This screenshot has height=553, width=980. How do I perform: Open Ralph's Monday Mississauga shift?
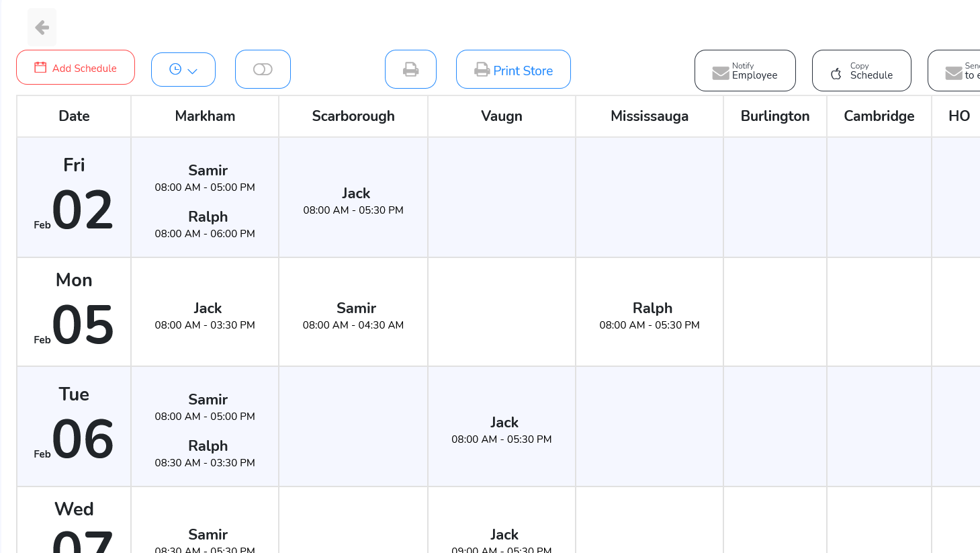point(650,316)
